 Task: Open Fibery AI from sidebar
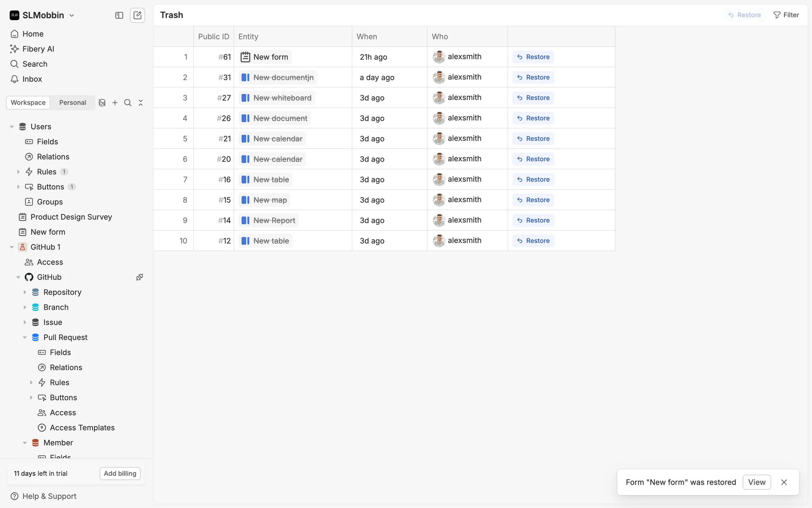tap(38, 49)
